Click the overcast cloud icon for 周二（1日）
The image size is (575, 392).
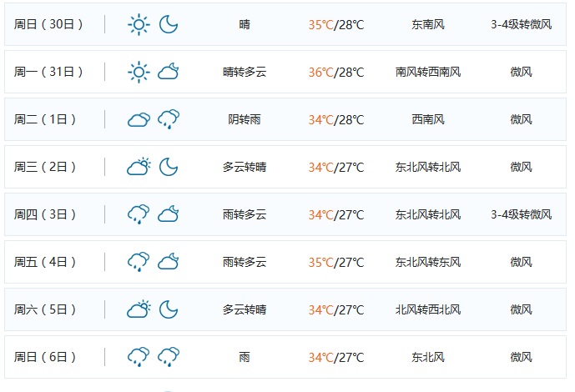point(139,119)
